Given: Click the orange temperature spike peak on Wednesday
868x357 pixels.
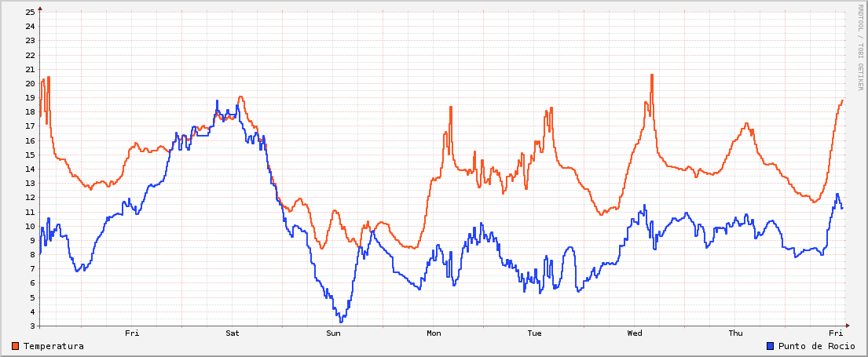Looking at the screenshot, I should tap(651, 75).
